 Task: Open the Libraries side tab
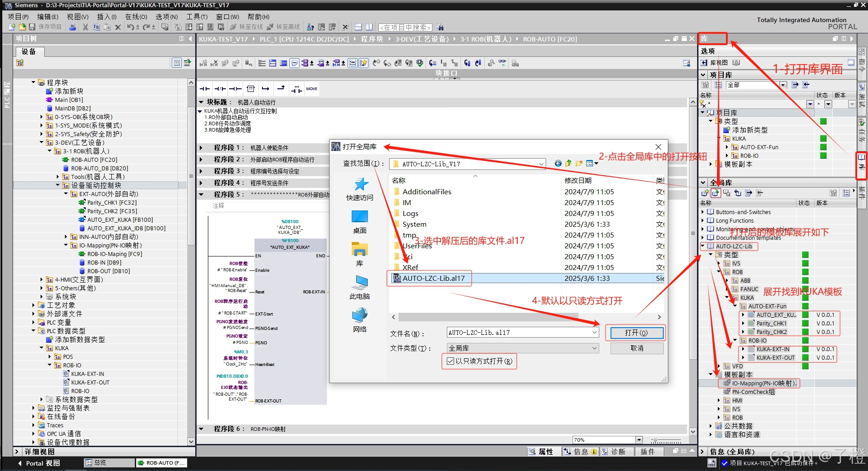click(862, 166)
